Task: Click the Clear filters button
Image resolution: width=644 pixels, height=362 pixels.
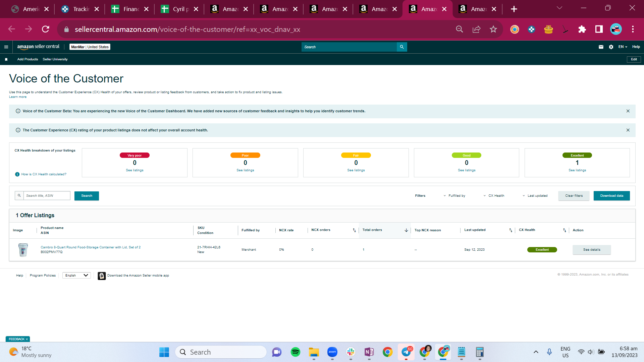Action: click(x=574, y=196)
